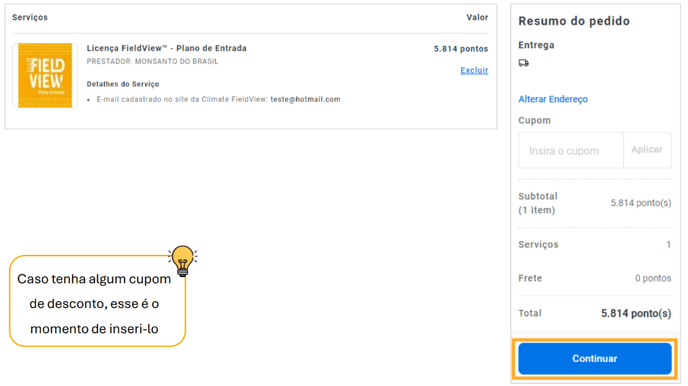Focus the Insira o cupom field
The height and width of the screenshot is (386, 688).
point(571,150)
